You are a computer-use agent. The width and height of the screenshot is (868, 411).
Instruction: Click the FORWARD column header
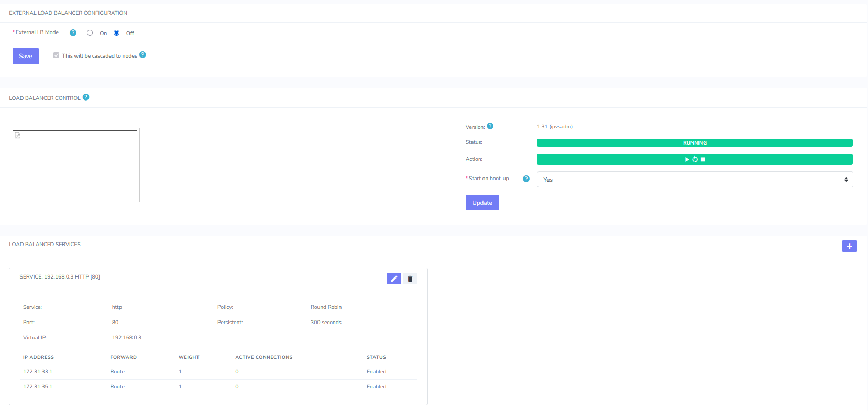(123, 357)
